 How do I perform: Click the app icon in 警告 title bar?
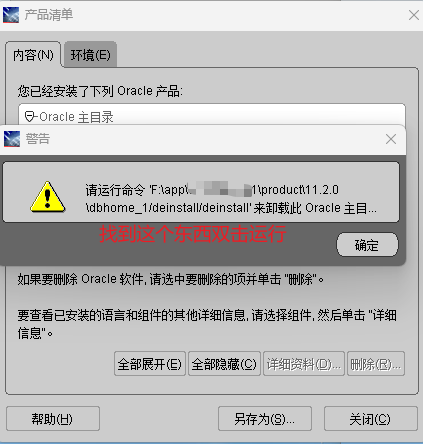point(12,139)
